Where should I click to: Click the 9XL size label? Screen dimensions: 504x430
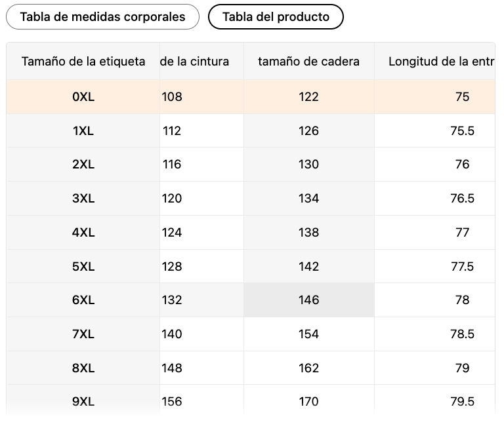point(83,401)
